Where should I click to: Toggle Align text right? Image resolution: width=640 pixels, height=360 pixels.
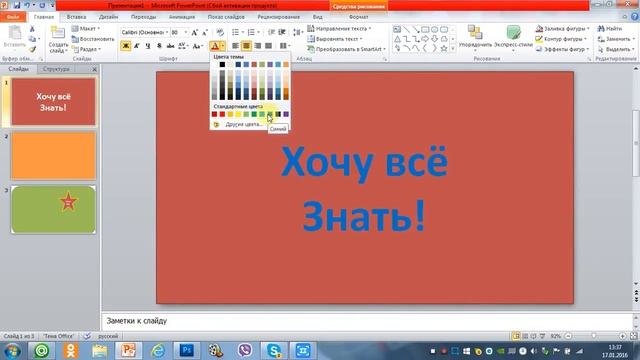(x=258, y=46)
